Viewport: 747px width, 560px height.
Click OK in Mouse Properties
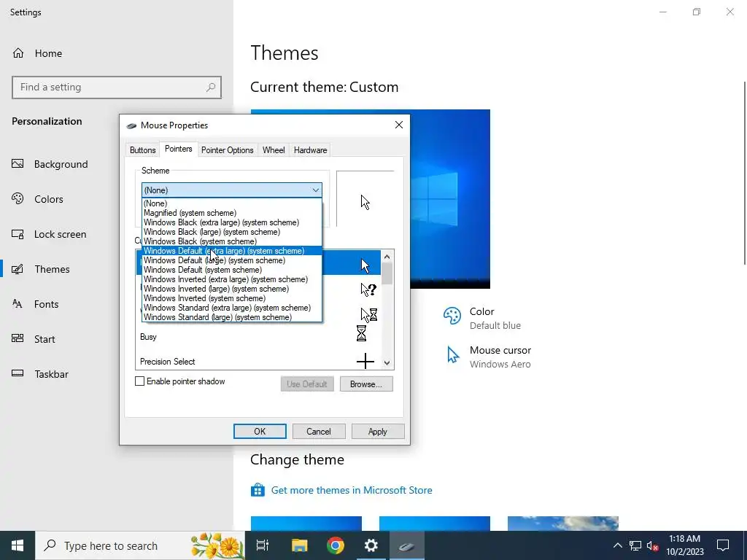pos(260,432)
